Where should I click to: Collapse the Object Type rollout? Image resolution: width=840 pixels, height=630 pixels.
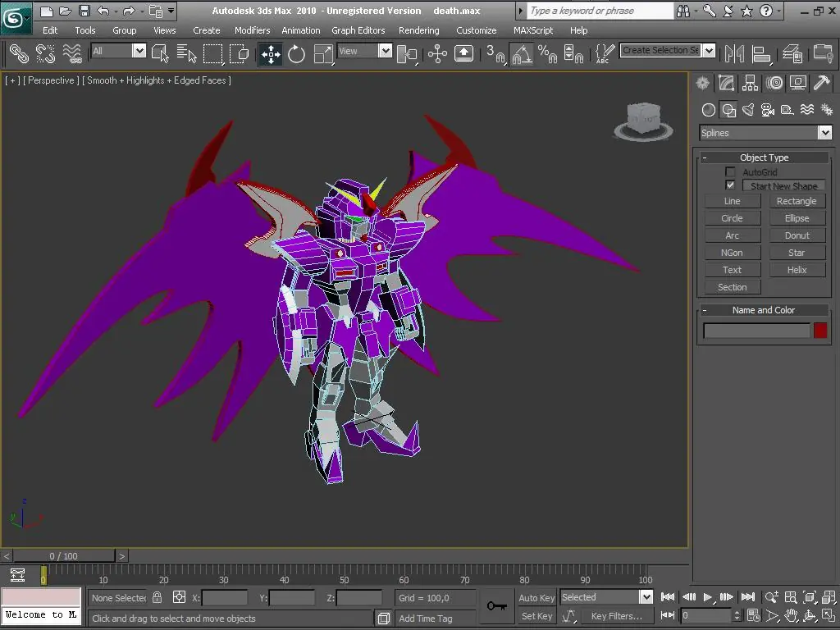pos(764,157)
